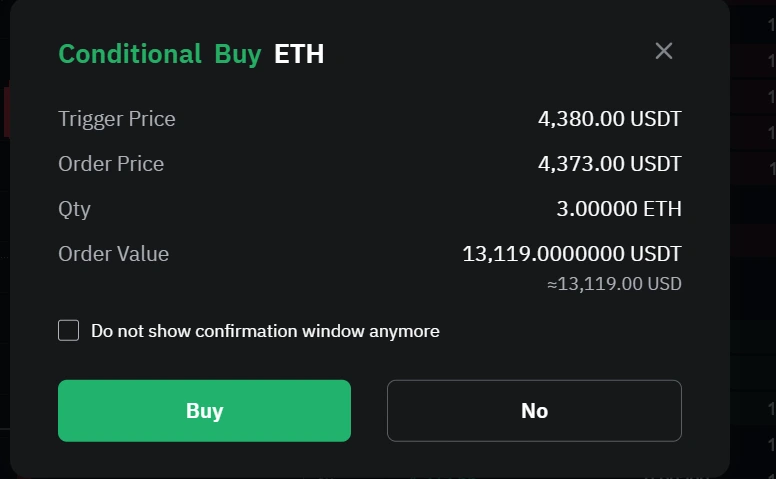Select the 3.00000 ETH quantity value
Viewport: 776px width, 479px height.
(618, 209)
